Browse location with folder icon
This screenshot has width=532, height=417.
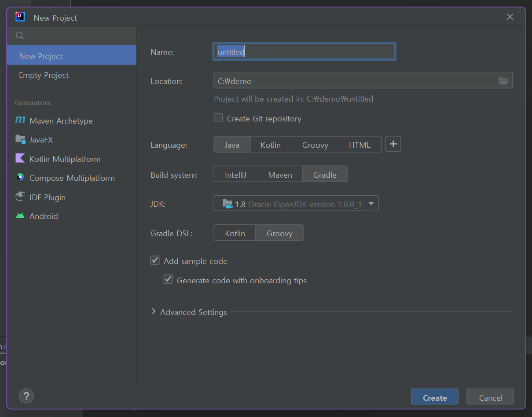503,81
